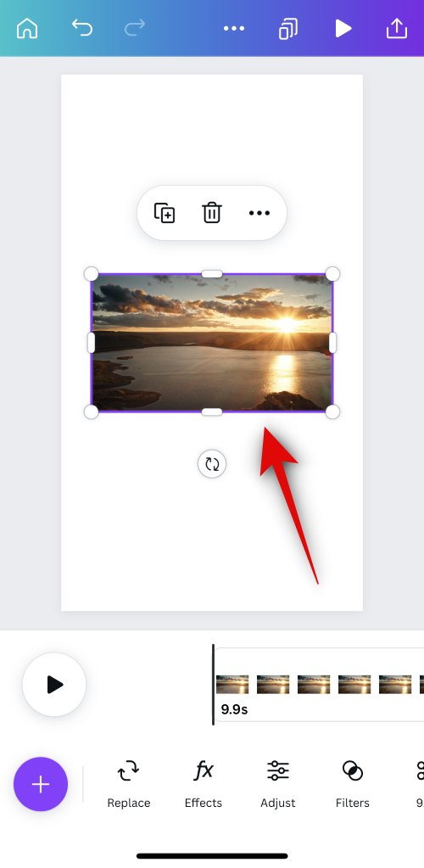This screenshot has height=868, width=424.
Task: Open the Filters tool
Action: pyautogui.click(x=353, y=784)
